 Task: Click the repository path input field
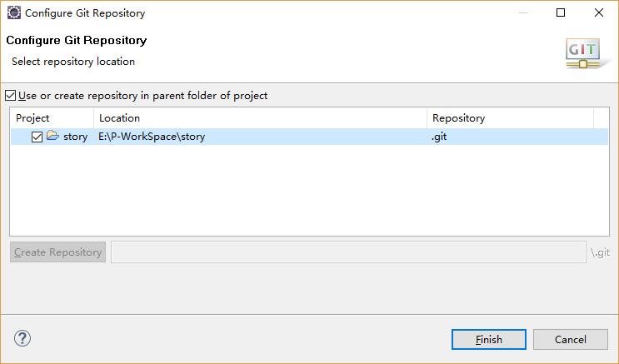(348, 252)
